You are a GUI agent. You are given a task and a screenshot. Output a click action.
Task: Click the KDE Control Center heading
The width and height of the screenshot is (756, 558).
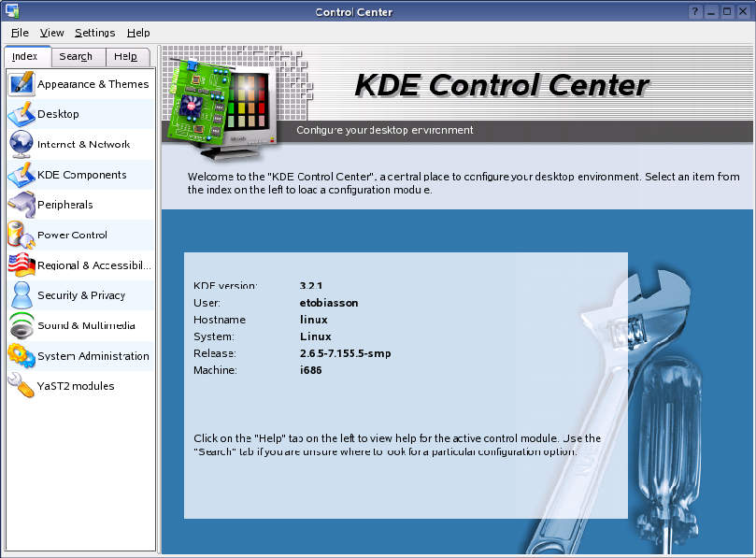(502, 85)
